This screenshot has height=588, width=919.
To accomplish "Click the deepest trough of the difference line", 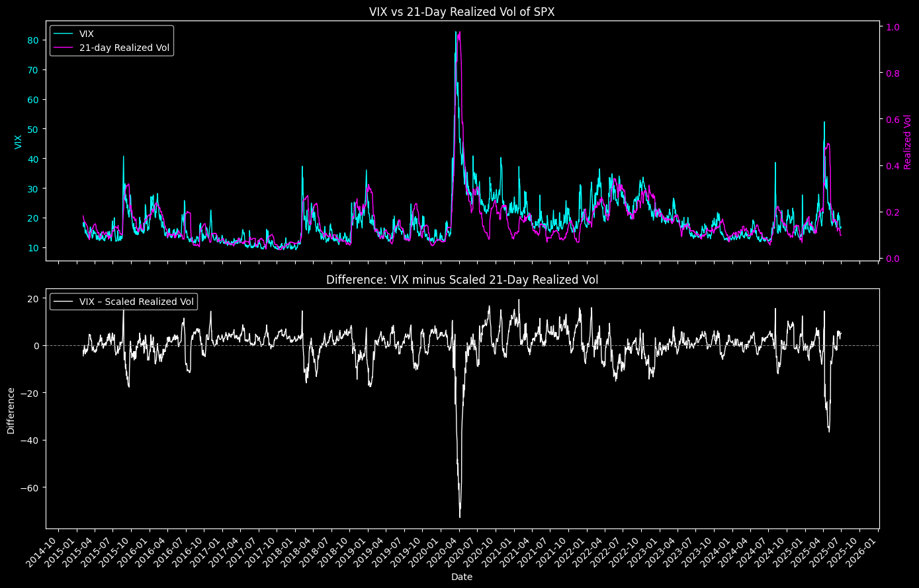I will 460,517.
